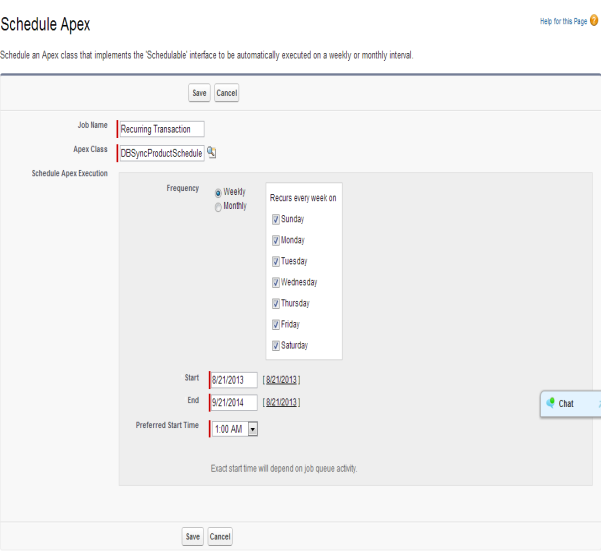Uncheck the Wednesday checkbox

point(275,282)
